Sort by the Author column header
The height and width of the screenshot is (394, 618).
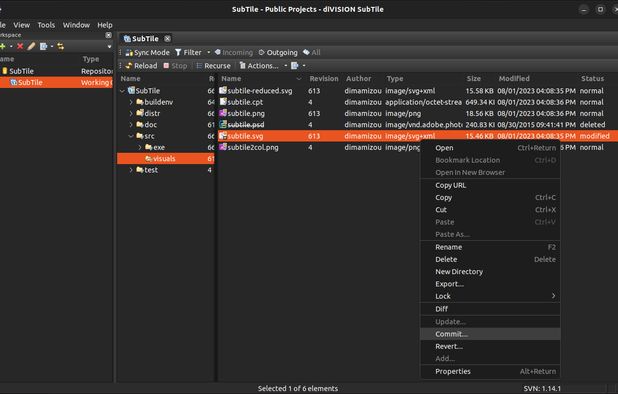(x=358, y=79)
